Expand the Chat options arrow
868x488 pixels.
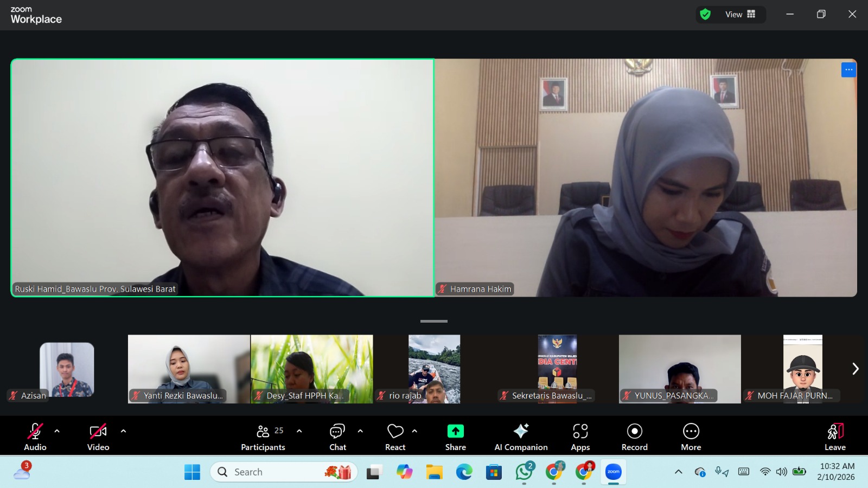pyautogui.click(x=360, y=431)
